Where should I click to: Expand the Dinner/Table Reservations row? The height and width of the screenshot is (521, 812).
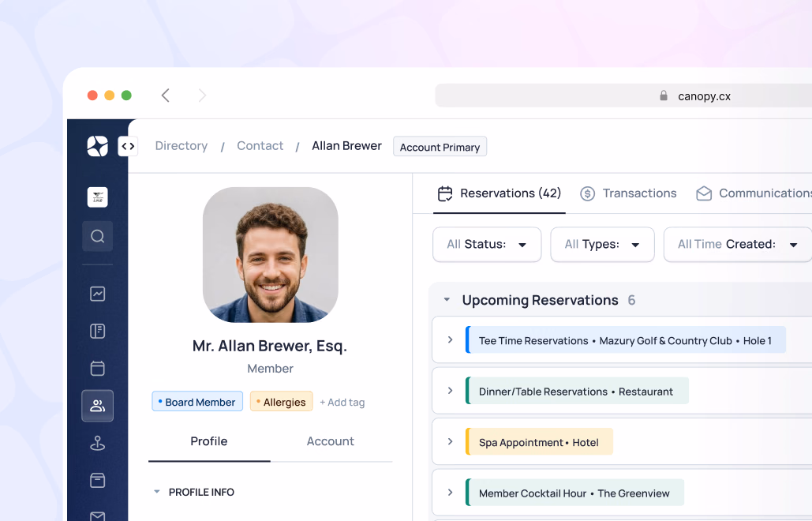(450, 391)
